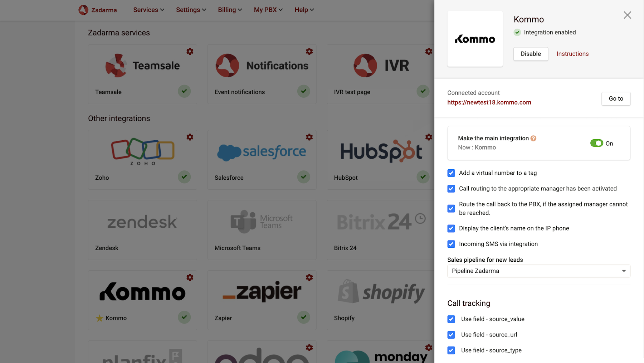Click the star icon beside Kommo label
The image size is (644, 363).
coord(99,318)
